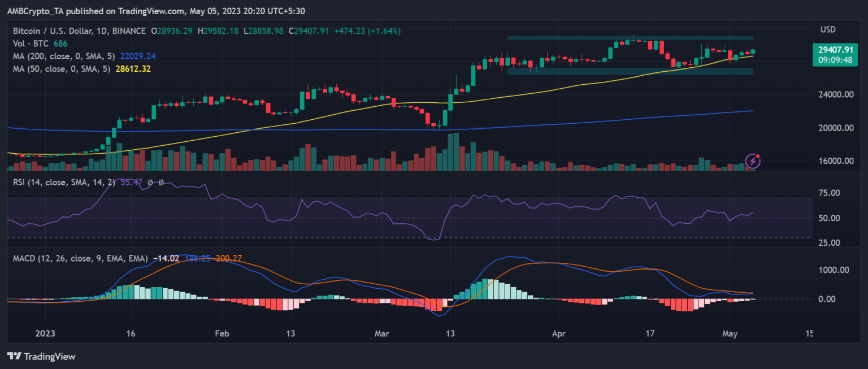The image size is (868, 369).
Task: Click the 24000.00 price axis label
Action: point(834,94)
